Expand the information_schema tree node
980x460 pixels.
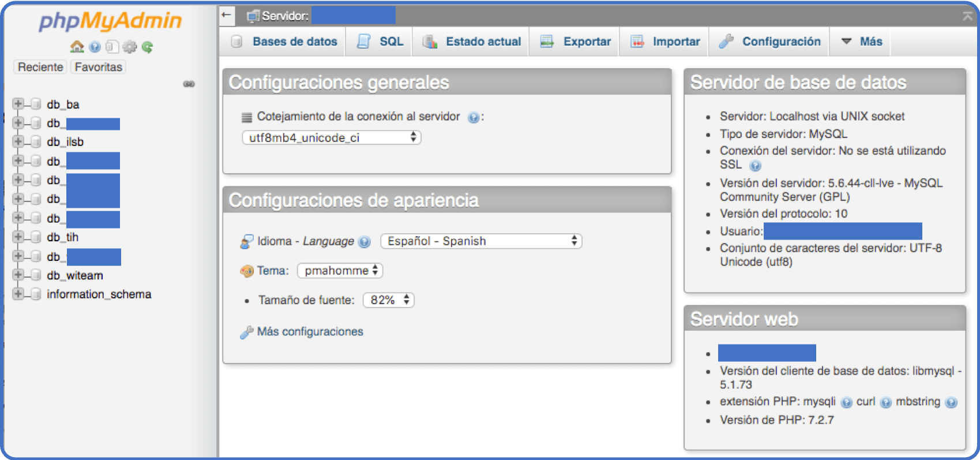coord(18,294)
